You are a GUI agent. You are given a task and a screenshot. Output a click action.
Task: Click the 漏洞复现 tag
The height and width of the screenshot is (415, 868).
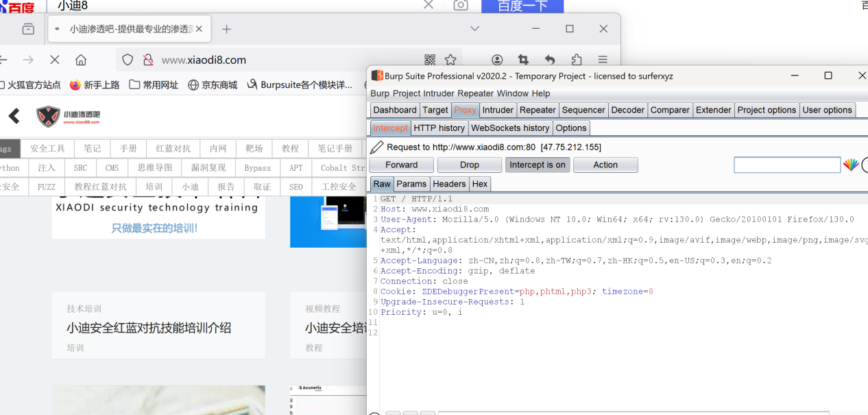(x=209, y=168)
